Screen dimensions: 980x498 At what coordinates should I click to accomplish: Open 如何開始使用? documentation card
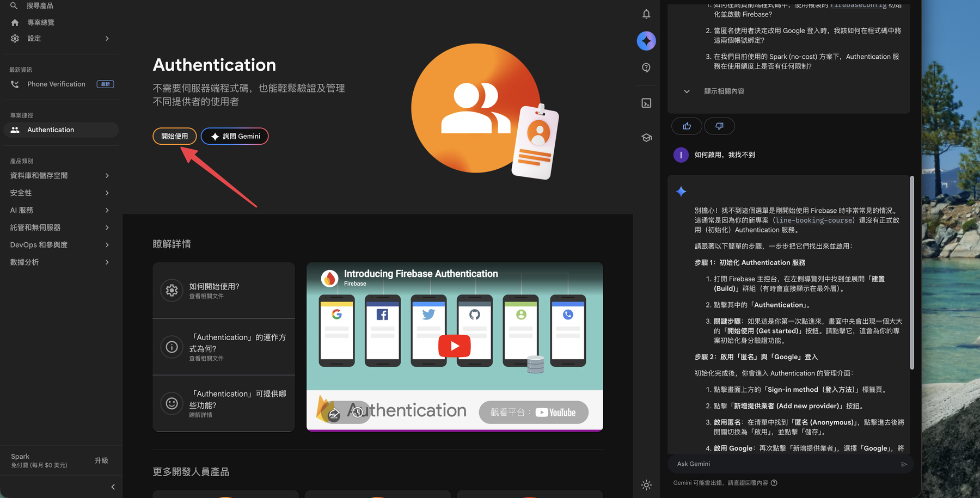tap(224, 291)
